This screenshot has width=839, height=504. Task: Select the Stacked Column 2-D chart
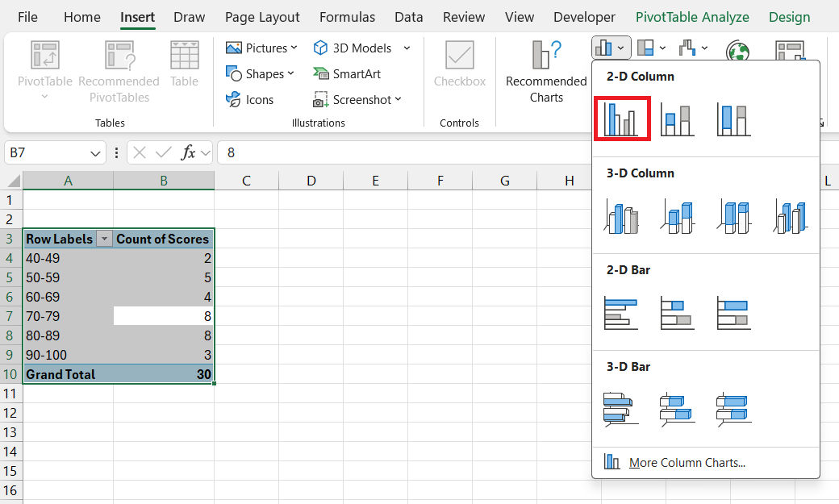[x=678, y=120]
